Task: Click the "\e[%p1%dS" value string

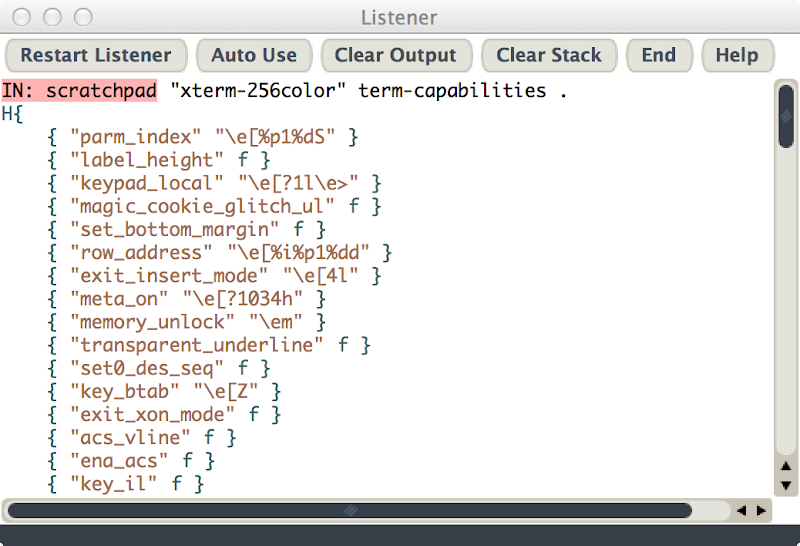Action: 275,137
